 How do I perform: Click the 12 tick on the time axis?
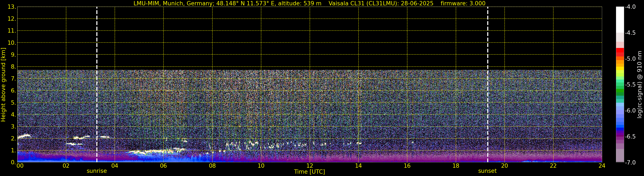(310, 166)
